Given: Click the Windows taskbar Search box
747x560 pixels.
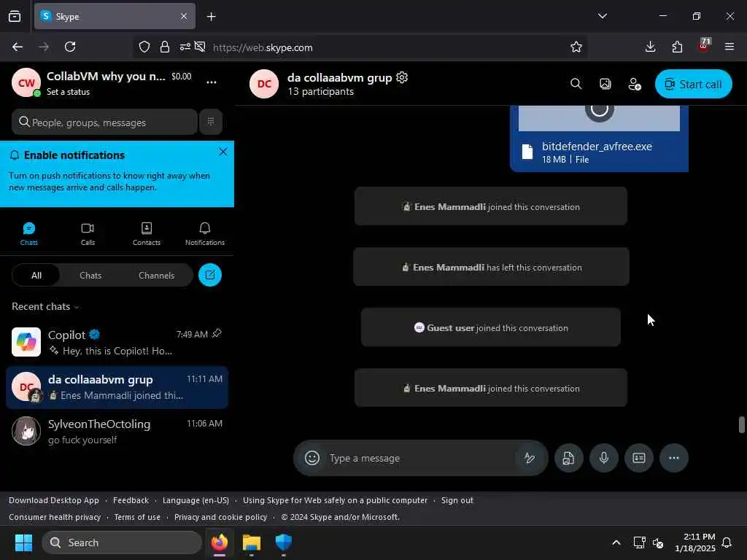Looking at the screenshot, I should pos(122,542).
